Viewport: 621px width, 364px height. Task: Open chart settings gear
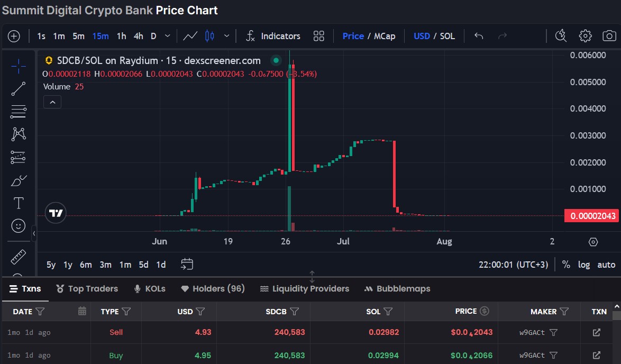coord(586,36)
